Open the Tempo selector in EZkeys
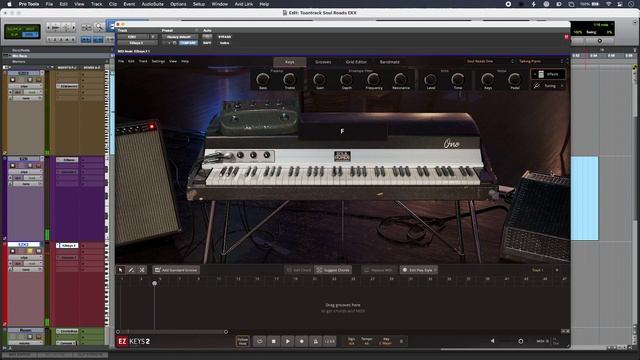 click(367, 341)
